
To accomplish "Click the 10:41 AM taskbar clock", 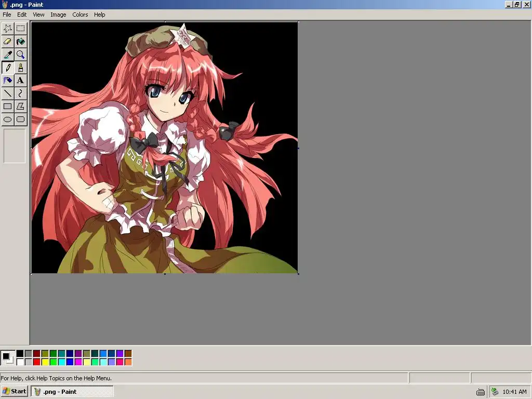I will click(x=514, y=392).
